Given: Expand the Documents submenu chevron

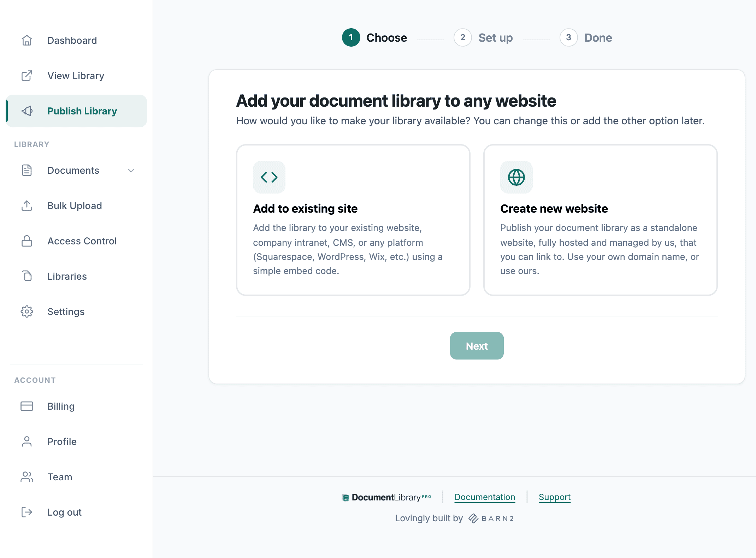Looking at the screenshot, I should tap(131, 171).
